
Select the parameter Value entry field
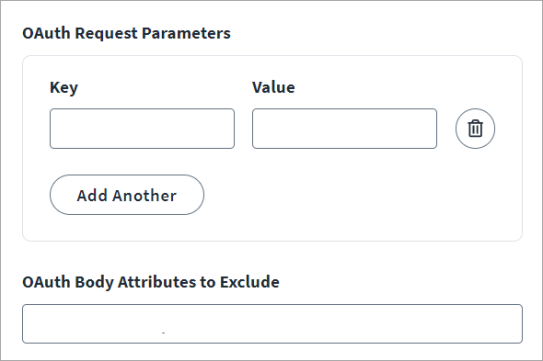(344, 129)
